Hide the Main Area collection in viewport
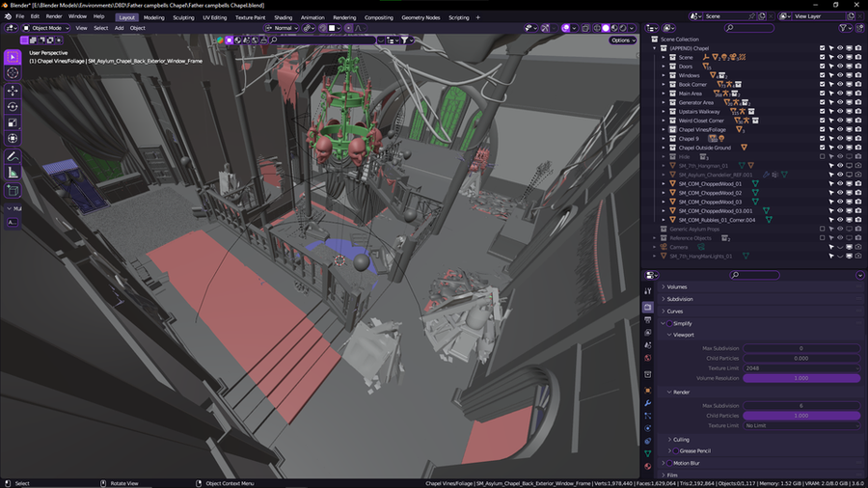Viewport: 868px width, 488px height. (x=840, y=94)
